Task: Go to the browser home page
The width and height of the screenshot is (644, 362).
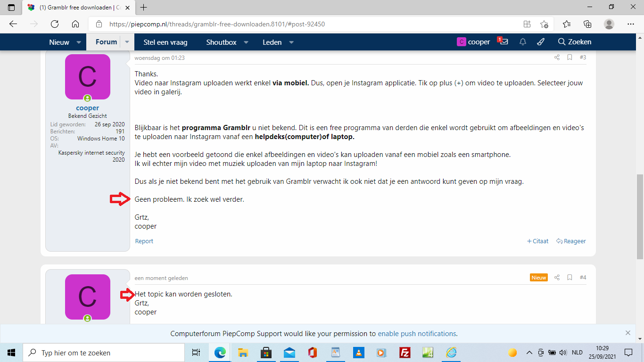Action: coord(75,24)
